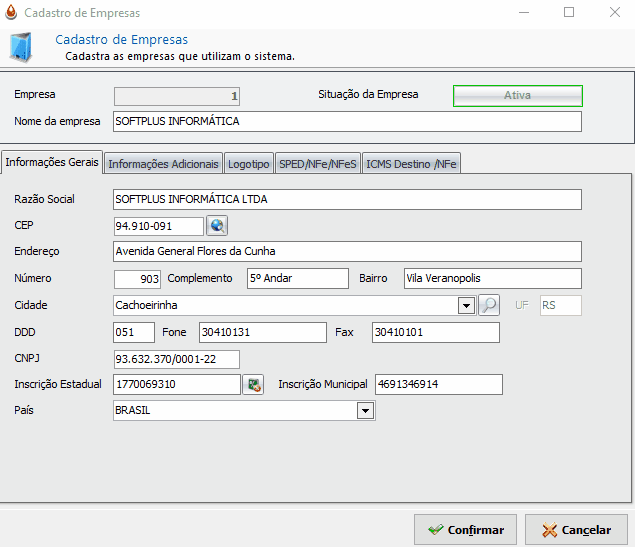
Task: Select the Informações Gerais tab
Action: pyautogui.click(x=52, y=162)
